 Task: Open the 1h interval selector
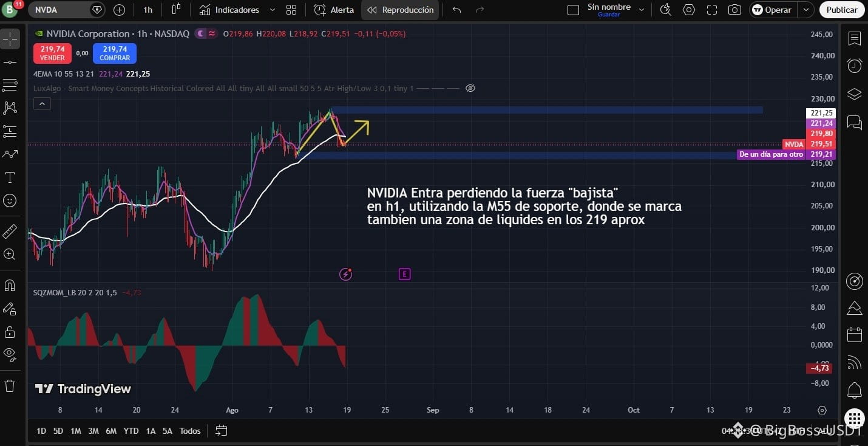pyautogui.click(x=148, y=10)
